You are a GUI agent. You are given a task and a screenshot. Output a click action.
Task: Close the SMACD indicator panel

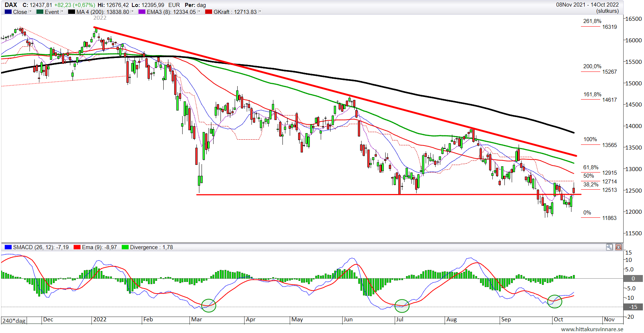click(618, 247)
